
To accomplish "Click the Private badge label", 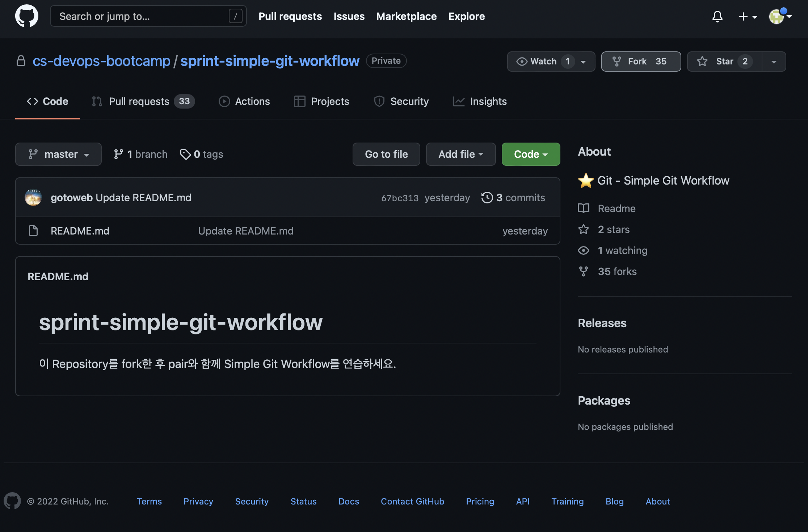I will [x=386, y=60].
